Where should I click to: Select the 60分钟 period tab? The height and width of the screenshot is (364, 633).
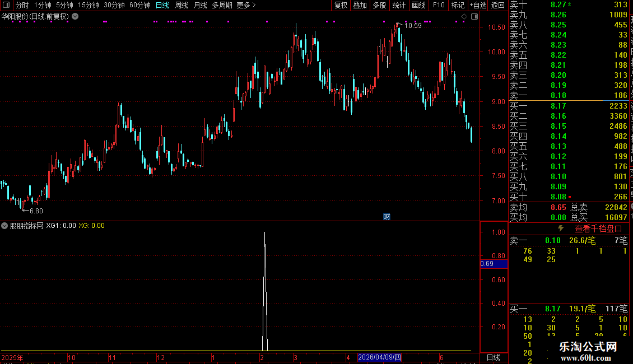140,5
